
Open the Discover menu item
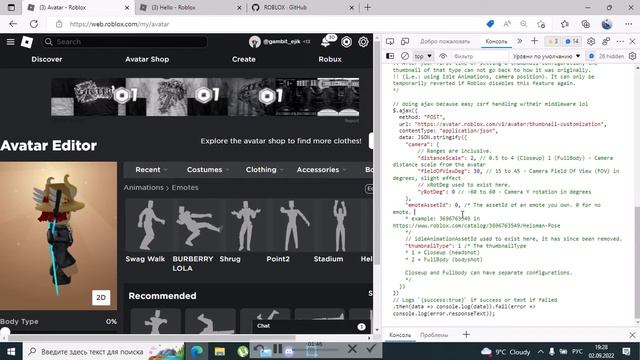(47, 59)
